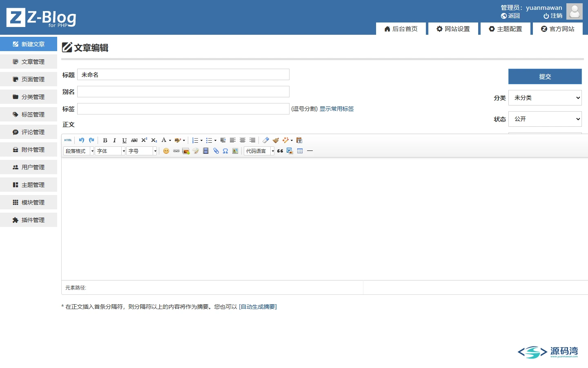Insert a table in editor
This screenshot has height=368, width=588.
[300, 151]
